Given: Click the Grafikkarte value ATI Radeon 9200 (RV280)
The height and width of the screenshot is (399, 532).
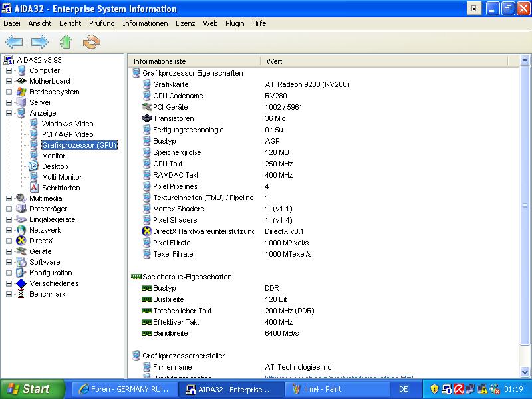Looking at the screenshot, I should pyautogui.click(x=307, y=84).
